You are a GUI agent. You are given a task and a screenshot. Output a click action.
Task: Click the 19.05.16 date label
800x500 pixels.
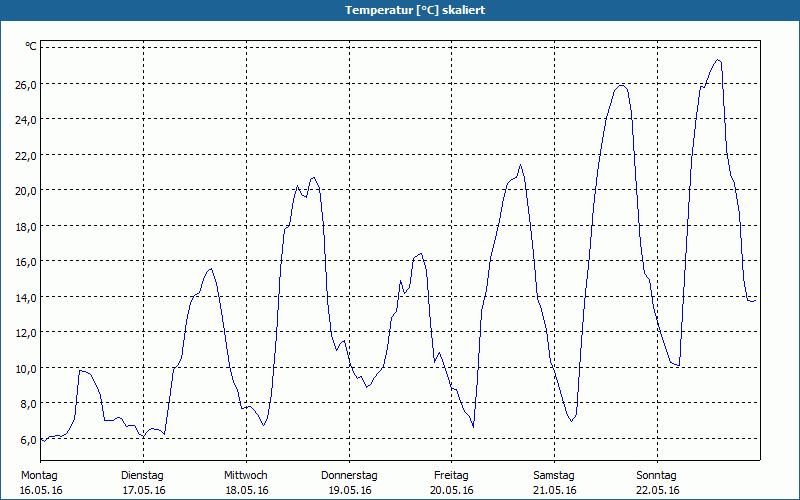[x=350, y=490]
